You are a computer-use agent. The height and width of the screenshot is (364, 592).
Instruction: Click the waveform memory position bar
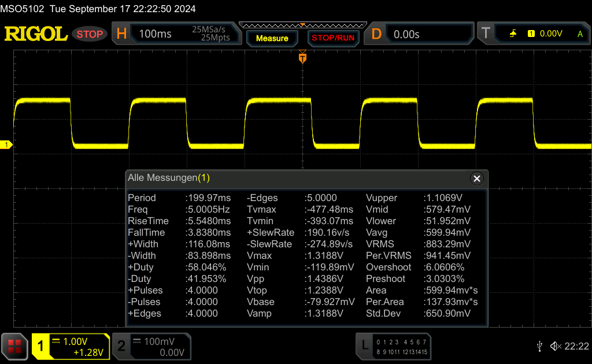tap(303, 25)
